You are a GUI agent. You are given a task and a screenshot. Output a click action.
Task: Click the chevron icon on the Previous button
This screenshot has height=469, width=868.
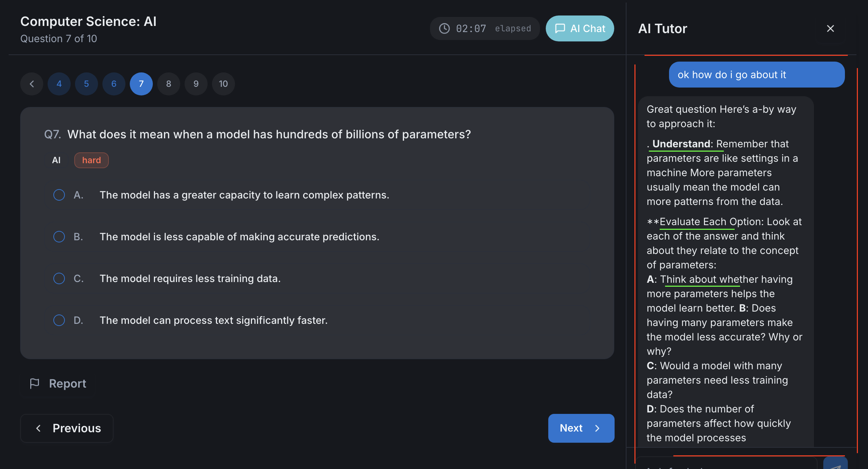tap(39, 428)
